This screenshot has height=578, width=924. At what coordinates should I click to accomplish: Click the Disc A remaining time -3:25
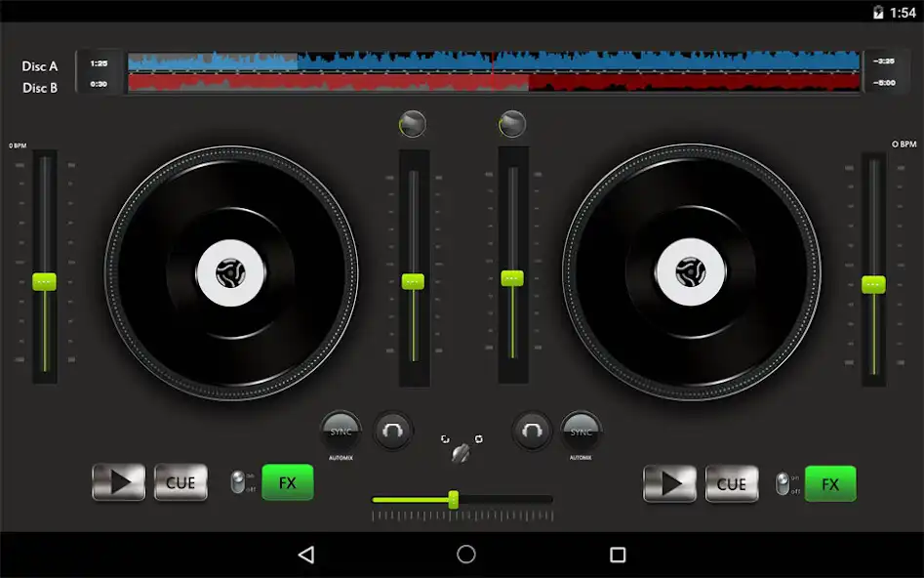click(x=883, y=62)
